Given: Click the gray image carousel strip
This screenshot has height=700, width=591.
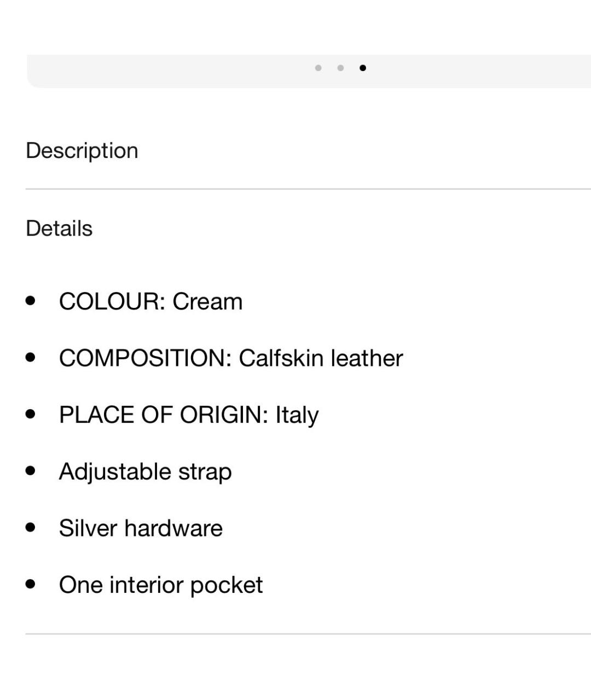Looking at the screenshot, I should (309, 71).
